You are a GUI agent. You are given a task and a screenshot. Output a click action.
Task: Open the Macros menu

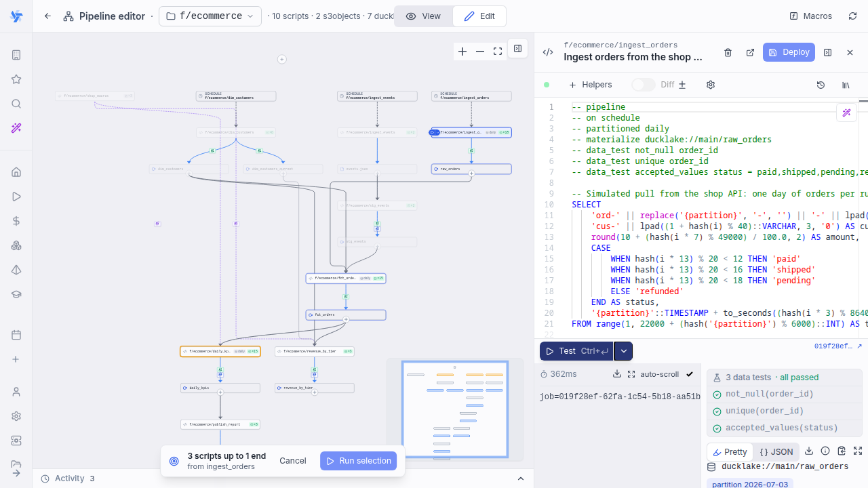tap(810, 16)
